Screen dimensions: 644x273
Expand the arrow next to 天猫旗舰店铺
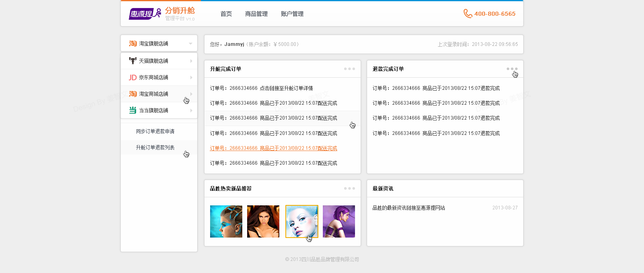[191, 61]
